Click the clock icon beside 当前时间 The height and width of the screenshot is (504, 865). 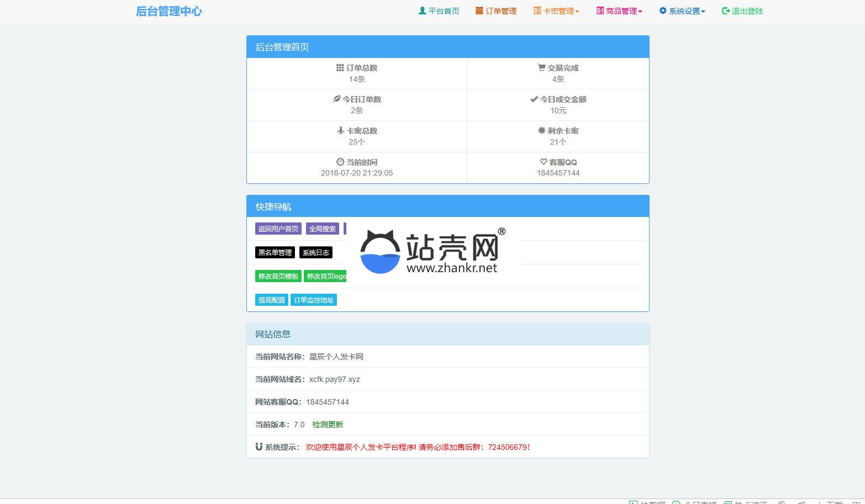(340, 162)
